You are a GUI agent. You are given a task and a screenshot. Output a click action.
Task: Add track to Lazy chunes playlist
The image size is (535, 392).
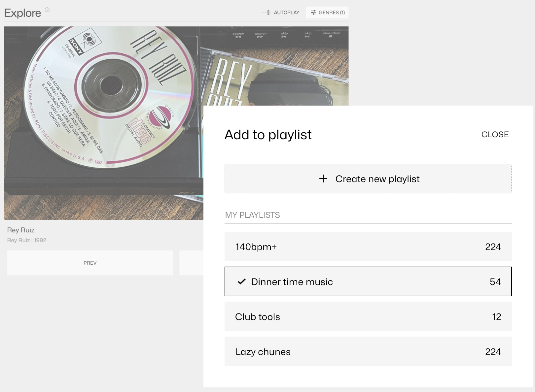tap(368, 351)
